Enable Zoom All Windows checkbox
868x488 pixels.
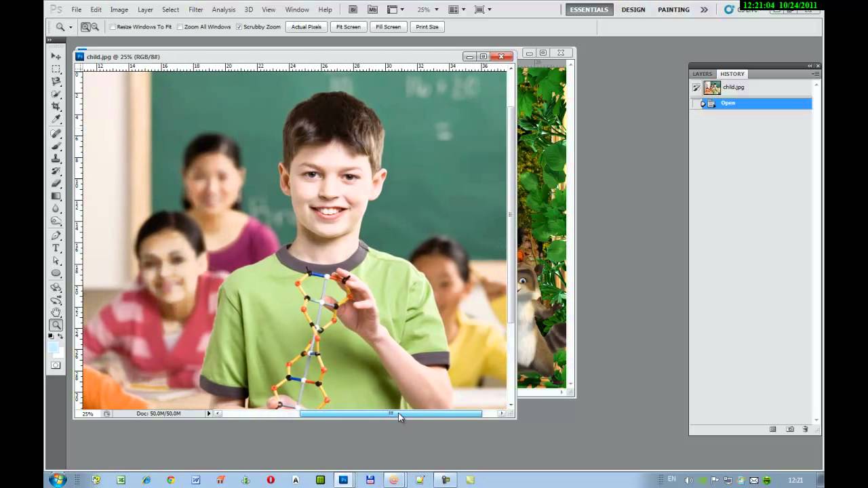[180, 27]
